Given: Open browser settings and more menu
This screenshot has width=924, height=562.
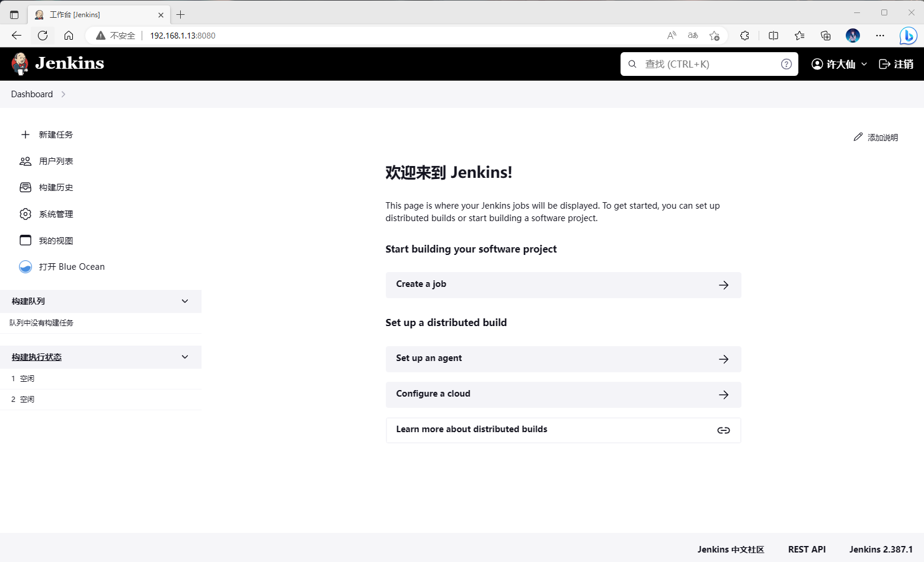Looking at the screenshot, I should pos(880,36).
